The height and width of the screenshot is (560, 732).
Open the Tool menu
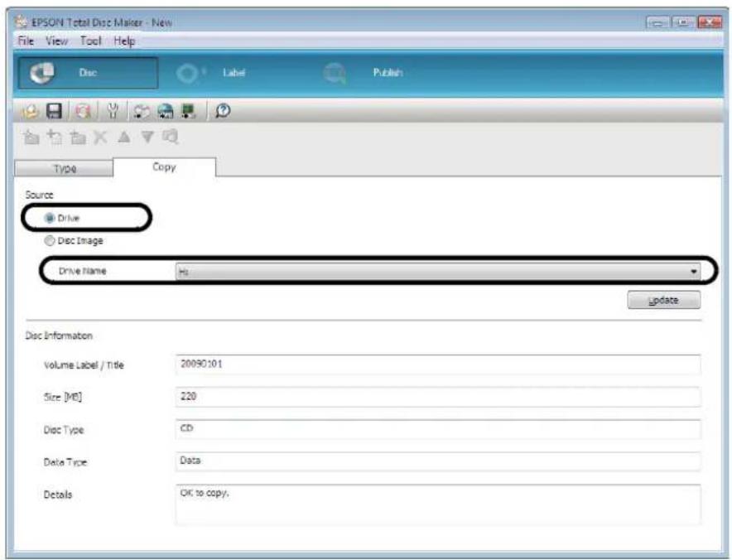(x=90, y=41)
